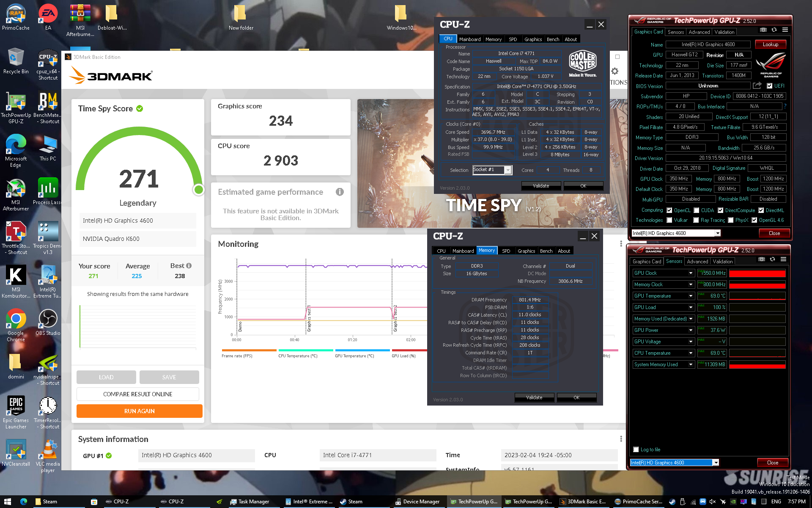
Task: Toggle the UEFI checkbox in GPU-Z
Action: point(770,86)
